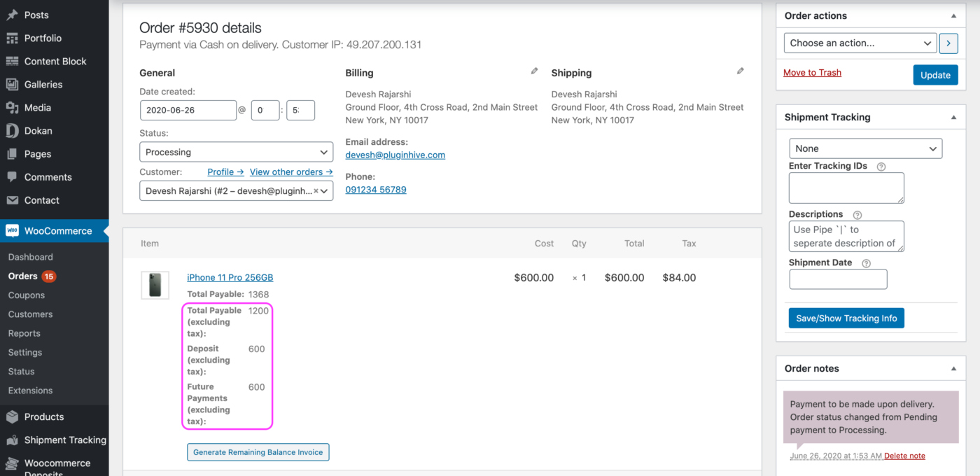Viewport: 980px width, 476px height.
Task: Open Coupons submenu item
Action: click(27, 295)
